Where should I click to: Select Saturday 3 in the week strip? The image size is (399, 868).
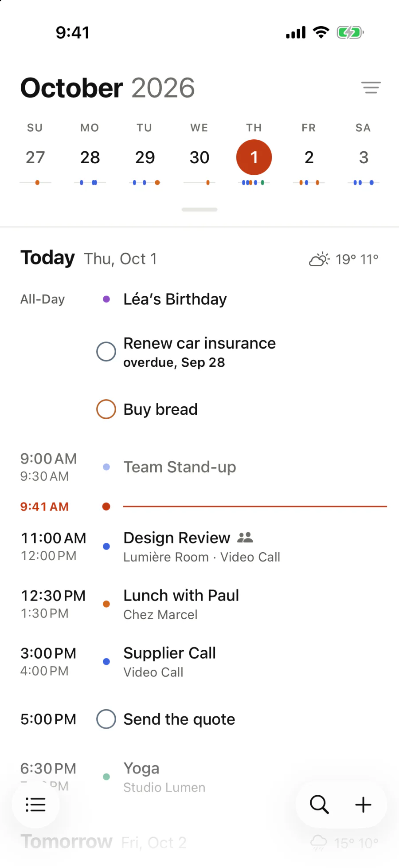click(x=364, y=157)
